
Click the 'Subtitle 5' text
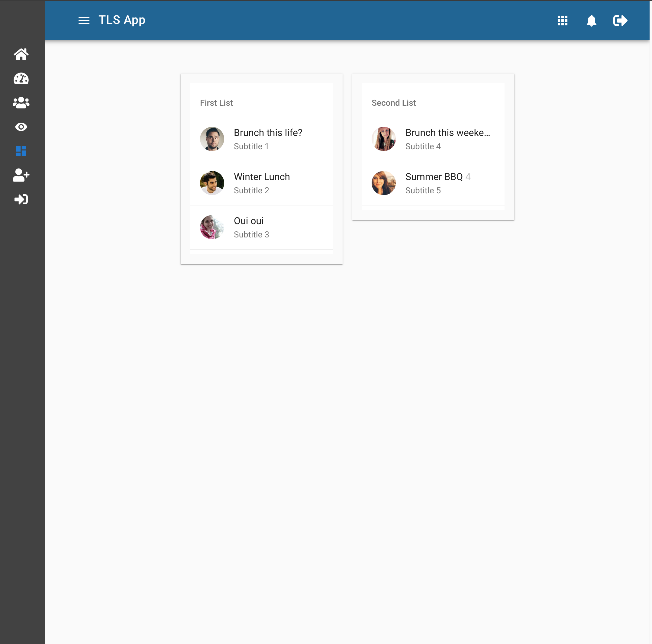click(x=423, y=191)
